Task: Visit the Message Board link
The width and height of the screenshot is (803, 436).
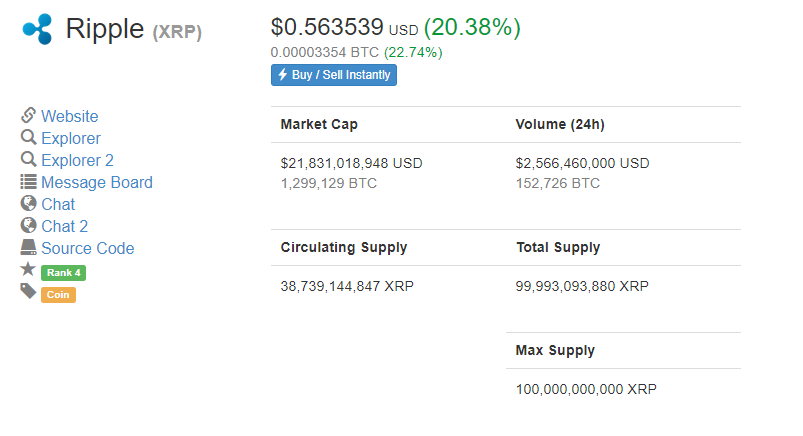Action: (97, 182)
